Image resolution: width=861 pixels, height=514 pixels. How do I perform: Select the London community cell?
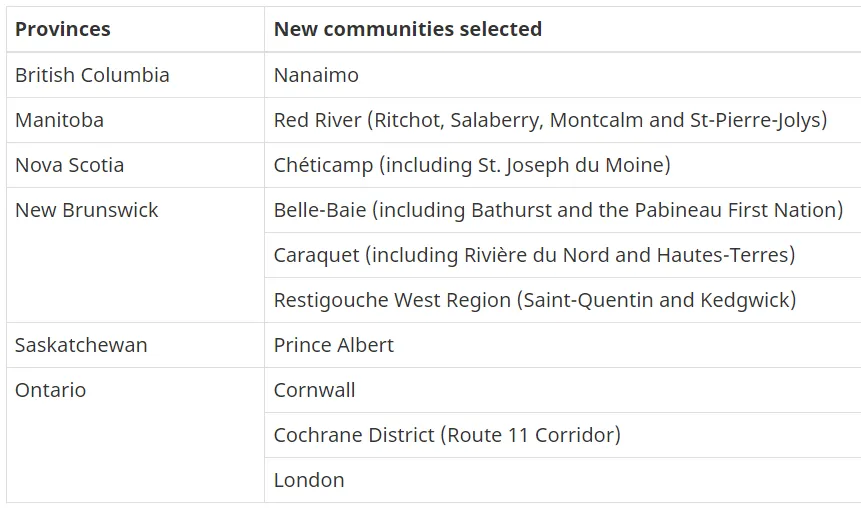click(309, 480)
